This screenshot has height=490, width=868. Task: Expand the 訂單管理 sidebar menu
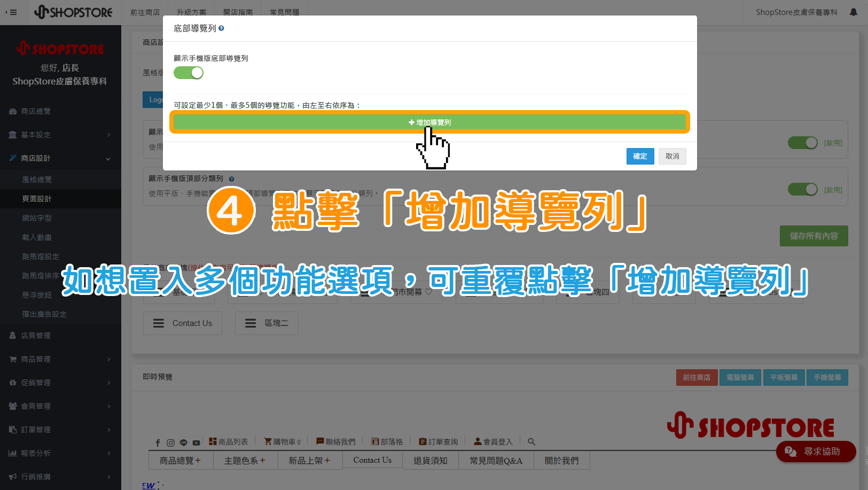(60, 430)
